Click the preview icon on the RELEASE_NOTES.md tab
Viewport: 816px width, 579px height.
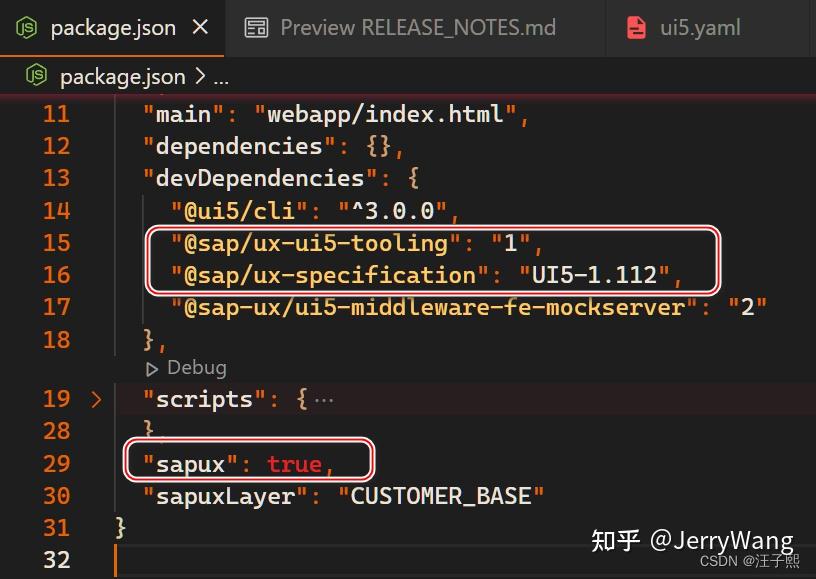click(x=257, y=28)
